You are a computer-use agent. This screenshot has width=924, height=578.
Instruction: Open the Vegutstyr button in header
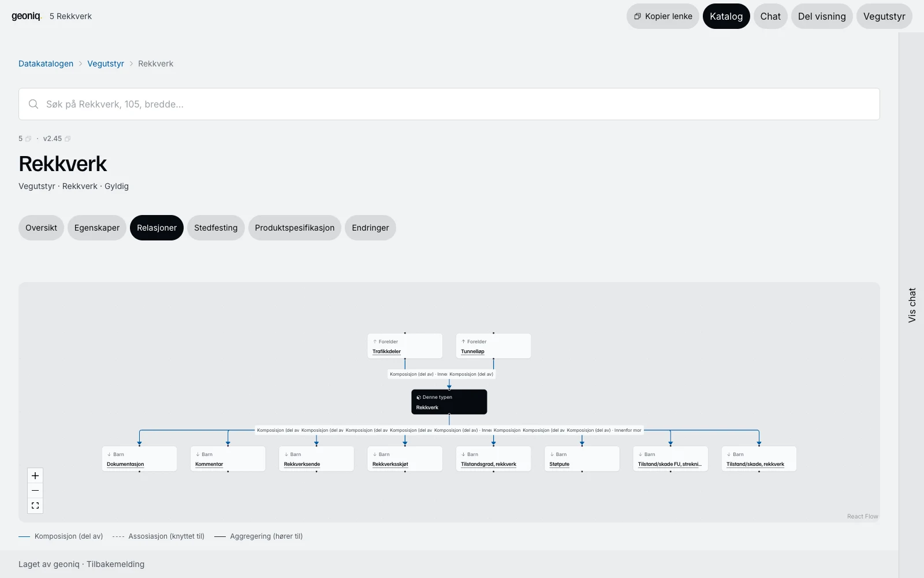point(884,16)
